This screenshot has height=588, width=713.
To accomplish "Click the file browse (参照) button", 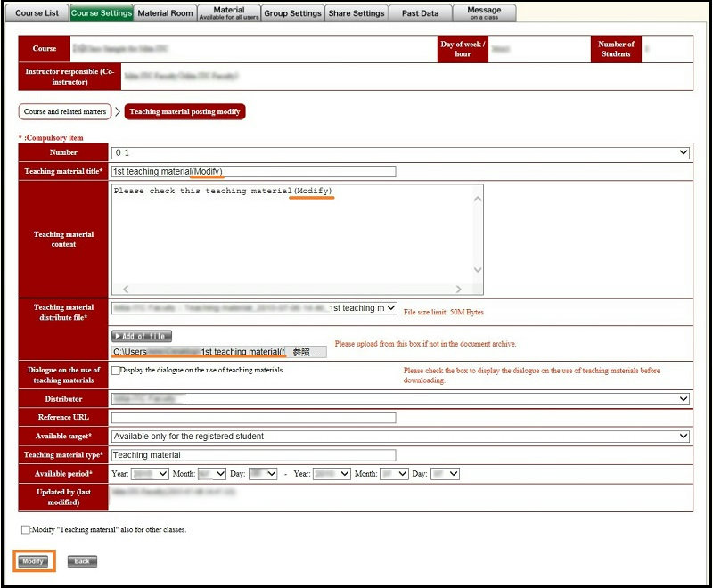I will coord(305,352).
